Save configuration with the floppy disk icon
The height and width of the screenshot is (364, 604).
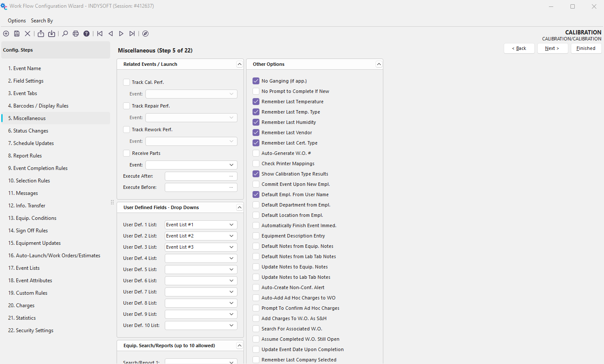(17, 34)
